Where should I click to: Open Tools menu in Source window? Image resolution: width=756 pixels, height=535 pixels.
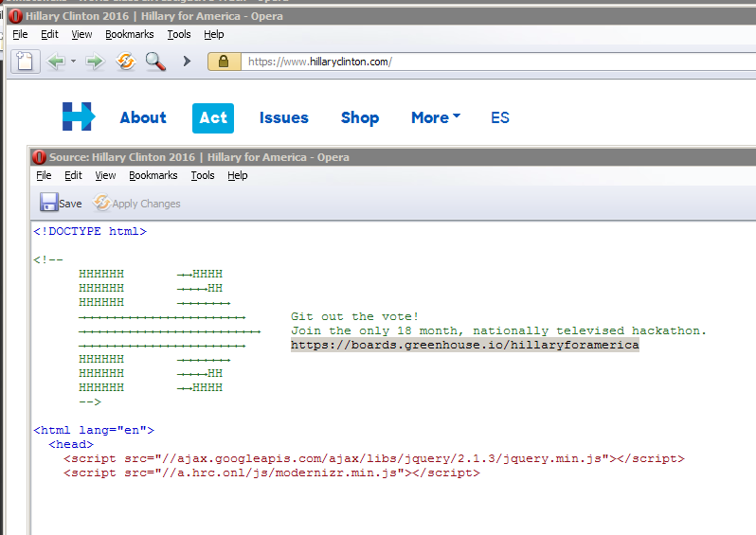coord(203,175)
